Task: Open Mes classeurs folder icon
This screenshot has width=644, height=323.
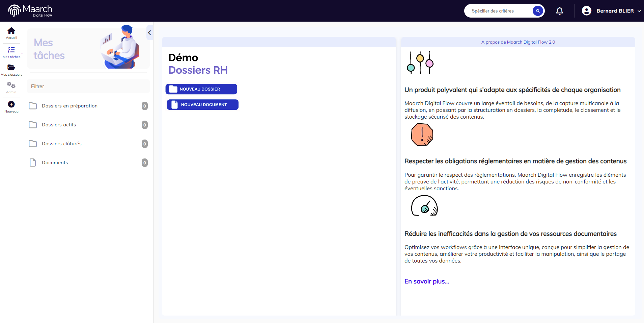Action: (11, 68)
